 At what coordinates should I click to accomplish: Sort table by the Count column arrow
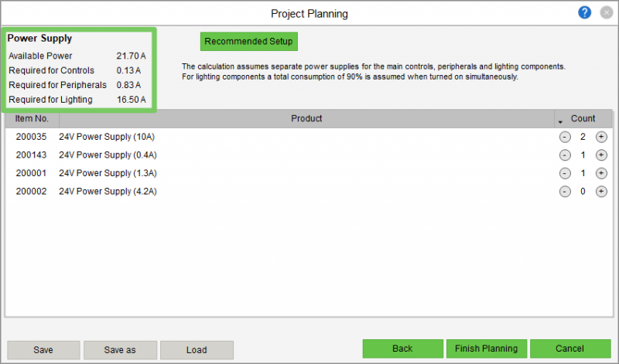point(560,121)
